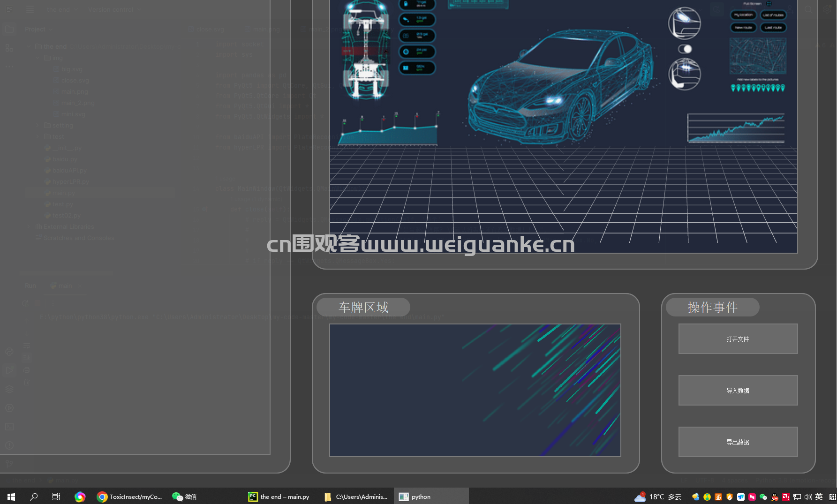Select baiduAPI.py in project tree
This screenshot has height=504, width=837.
tap(65, 170)
